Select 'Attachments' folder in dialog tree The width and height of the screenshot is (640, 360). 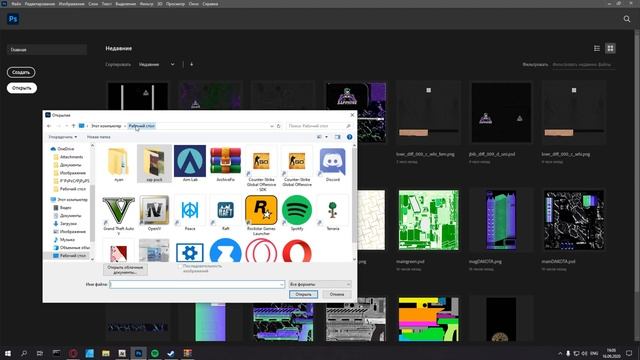point(68,157)
